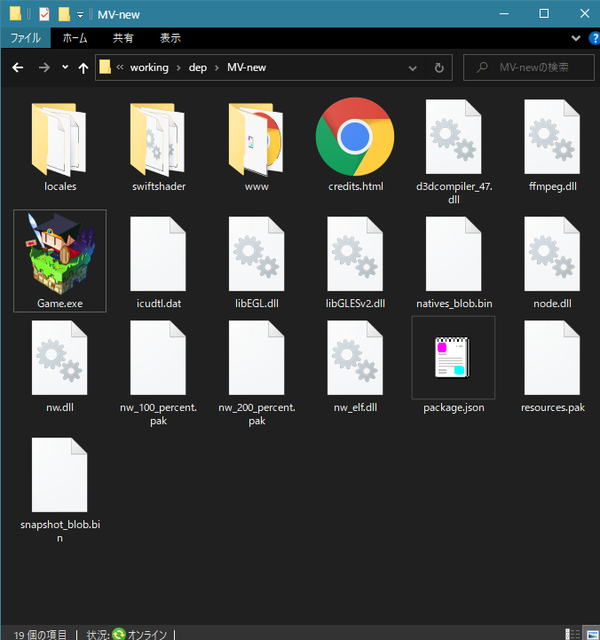Go forward with the right arrow
600x640 pixels.
point(44,67)
